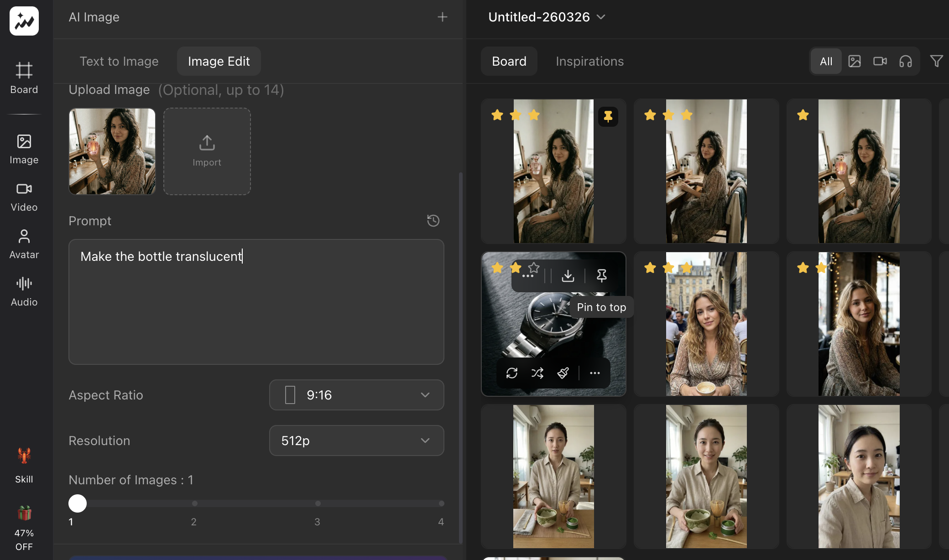Screen dimensions: 949x560
Task: Open the Aspect Ratio dropdown
Action: (356, 395)
